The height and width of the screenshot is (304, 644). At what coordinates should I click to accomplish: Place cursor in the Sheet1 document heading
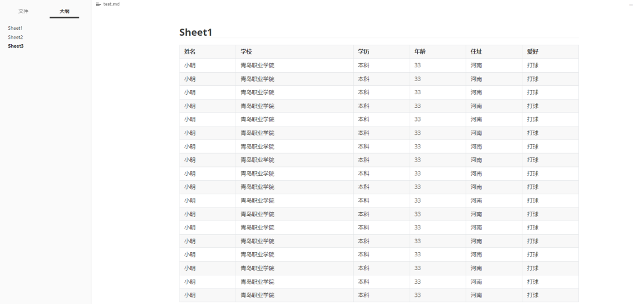(x=196, y=32)
